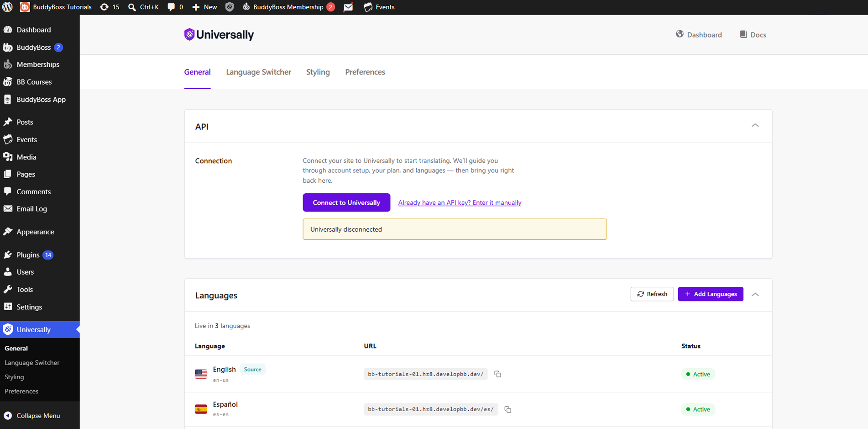This screenshot has width=868, height=429.
Task: Open the Tools wrench icon
Action: pyautogui.click(x=8, y=289)
